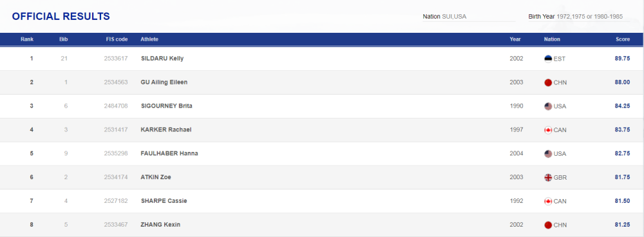Click score 89.75

(622, 59)
